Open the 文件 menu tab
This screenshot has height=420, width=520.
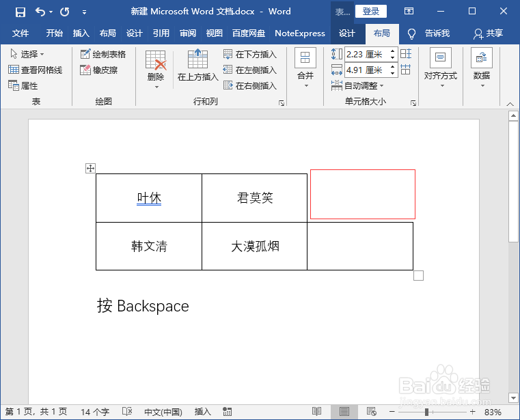[x=20, y=33]
